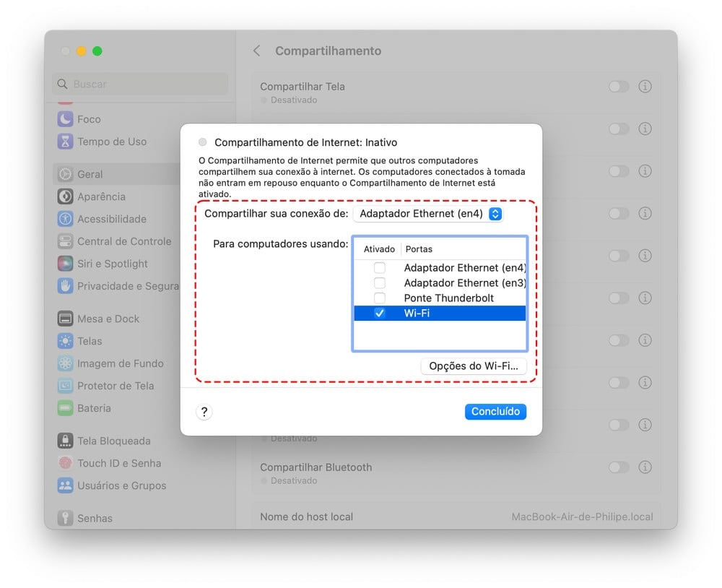Toggle the Compartilhar Tela switch

click(619, 86)
